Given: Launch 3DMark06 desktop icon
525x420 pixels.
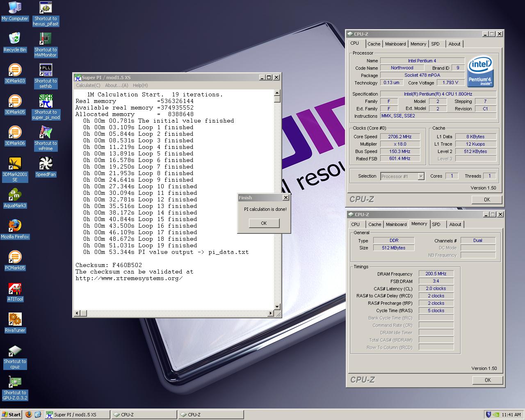Looking at the screenshot, I should (15, 136).
